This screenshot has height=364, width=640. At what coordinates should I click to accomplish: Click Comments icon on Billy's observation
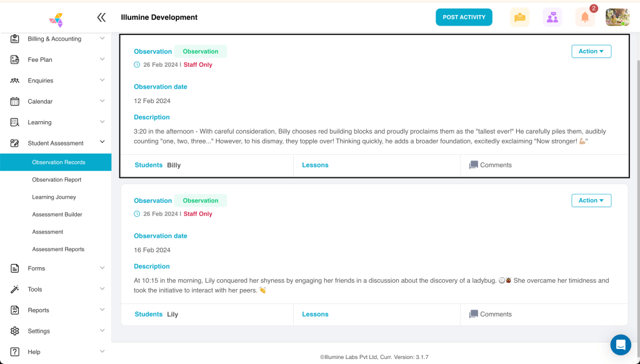[x=474, y=165]
